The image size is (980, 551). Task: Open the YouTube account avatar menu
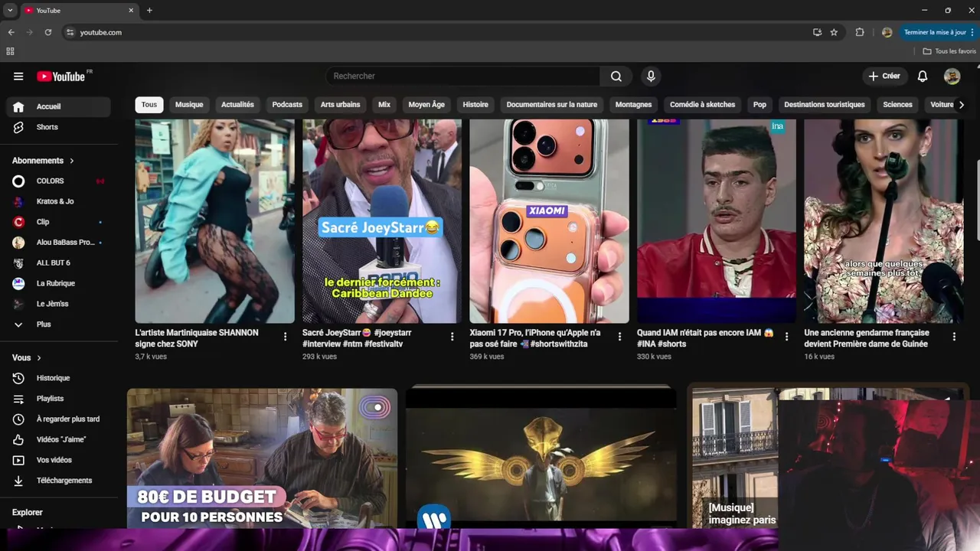tap(952, 77)
